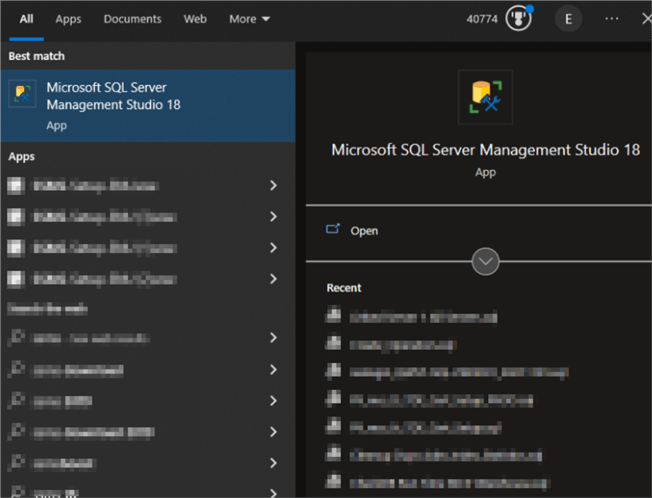Open the E user account avatar
Image resolution: width=652 pixels, height=498 pixels.
(568, 19)
